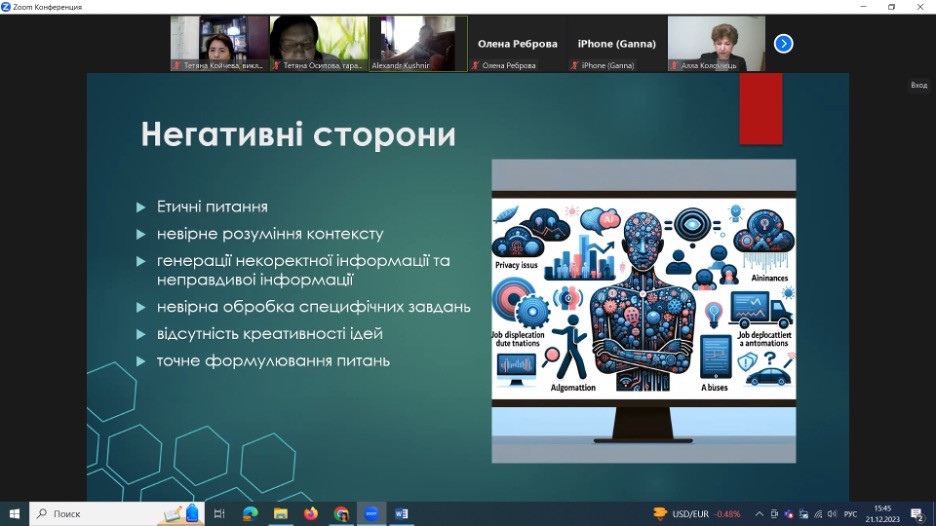
Task: Switch to Zoom via its taskbar icon
Action: [371, 513]
